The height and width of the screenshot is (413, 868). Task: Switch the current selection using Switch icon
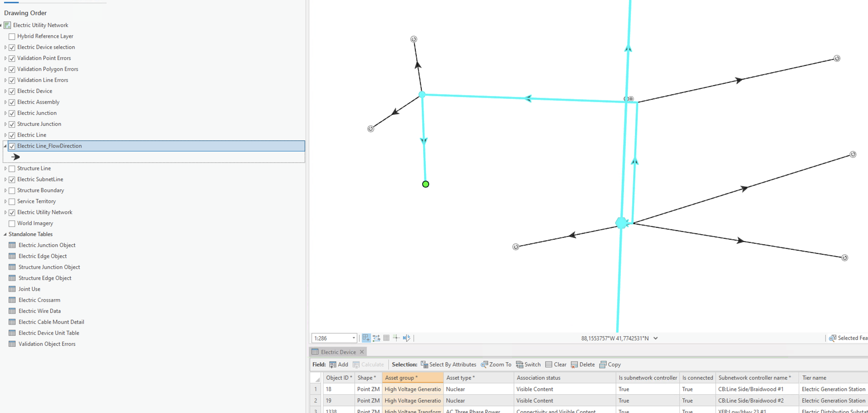[528, 365]
